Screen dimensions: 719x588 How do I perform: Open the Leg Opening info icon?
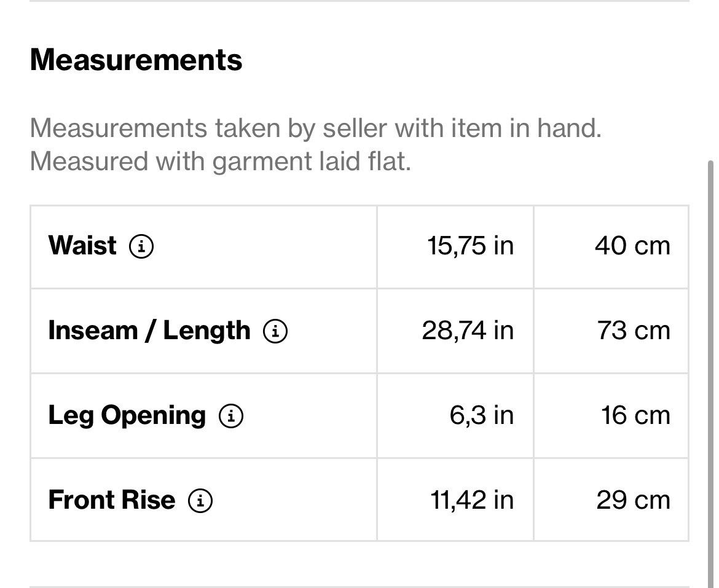[x=230, y=416]
